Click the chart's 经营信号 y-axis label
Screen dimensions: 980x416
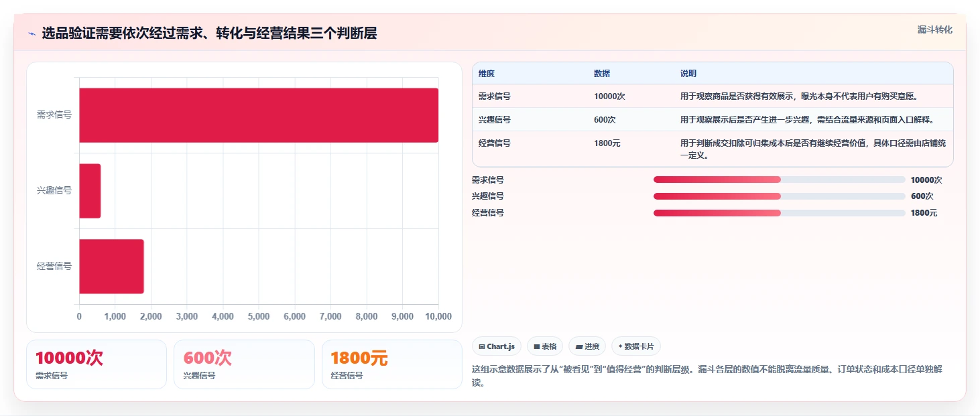(54, 267)
